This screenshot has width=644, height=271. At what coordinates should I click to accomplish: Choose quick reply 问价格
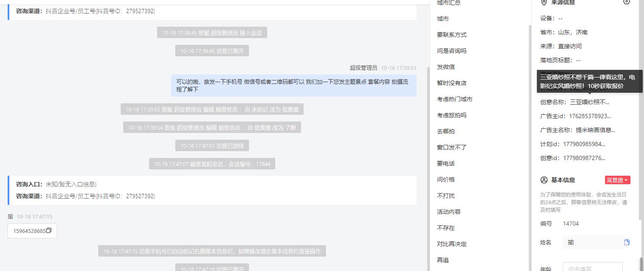[x=446, y=180]
